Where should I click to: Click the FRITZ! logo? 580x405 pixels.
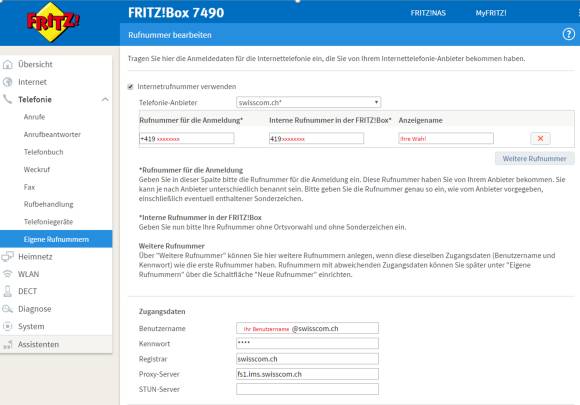point(53,22)
